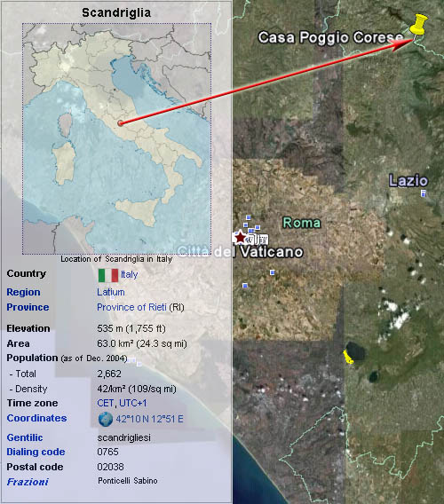Click the Italian flag icon
444x504 pixels.
[x=108, y=275]
